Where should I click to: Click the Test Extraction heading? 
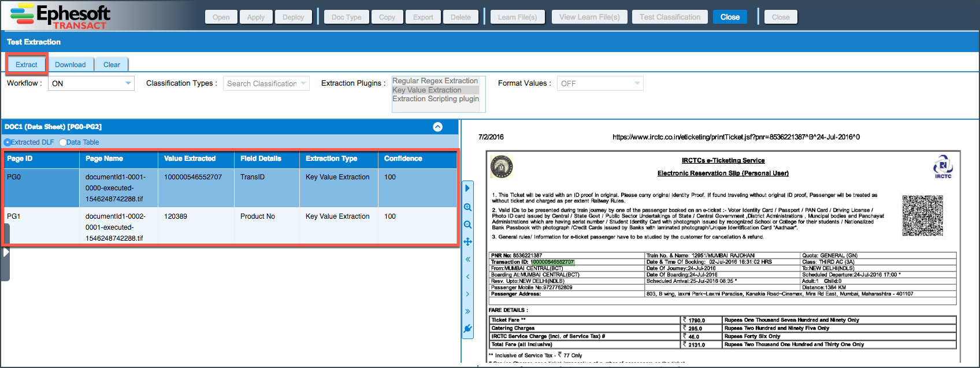point(34,42)
